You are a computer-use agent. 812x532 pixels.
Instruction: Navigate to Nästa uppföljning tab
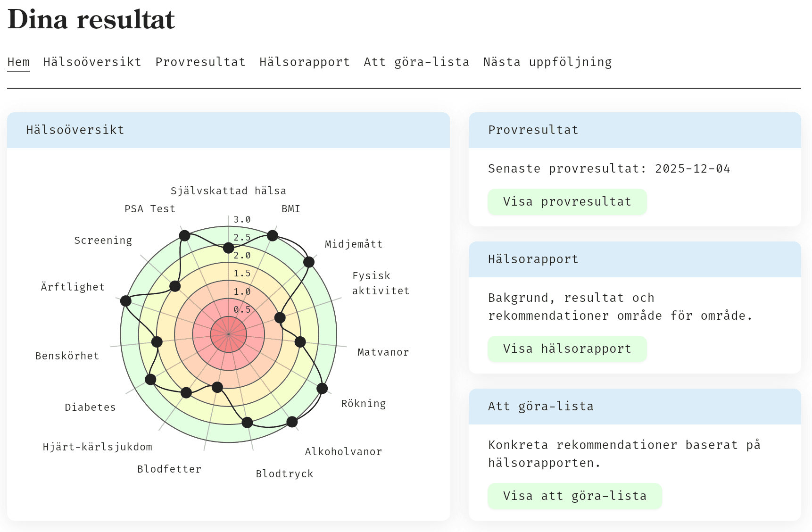547,62
